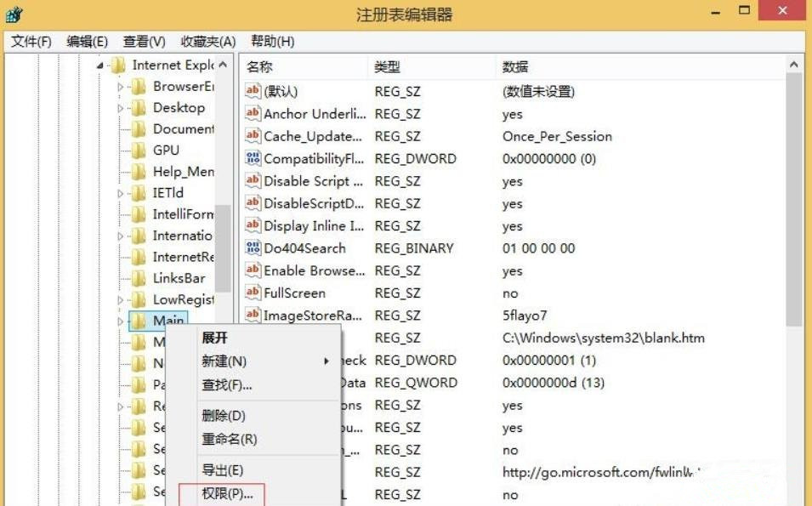Viewport: 812px width, 506px height.
Task: Expand the BrowserEmulation tree node
Action: (x=120, y=86)
